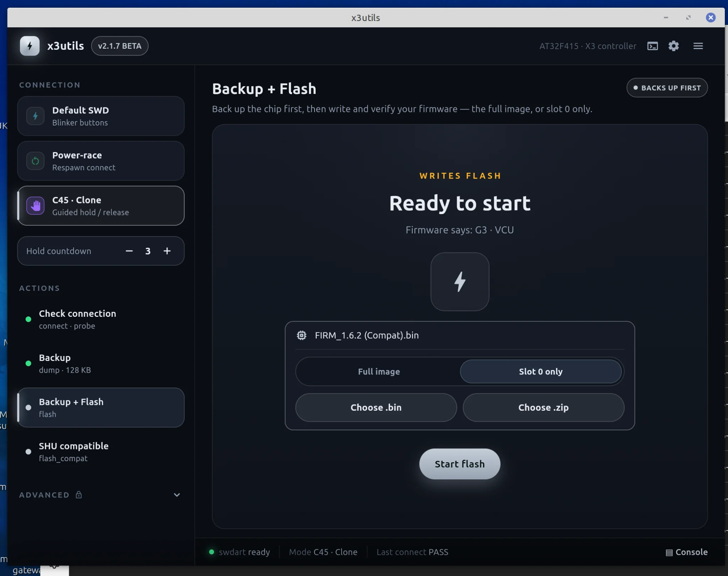Viewport: 728px width, 576px height.
Task: Minimize the x3utils window
Action: (x=666, y=17)
